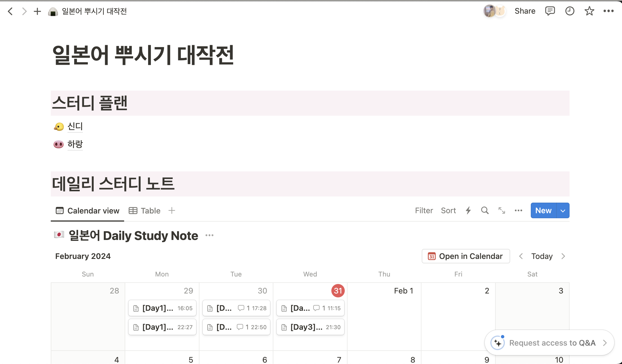Click Open in Calendar button
Screen dimensions: 622x364
pos(466,256)
